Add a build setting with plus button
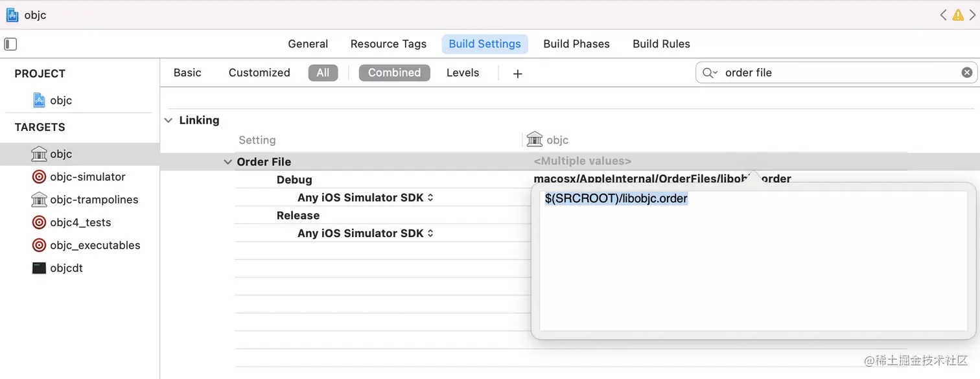 517,74
